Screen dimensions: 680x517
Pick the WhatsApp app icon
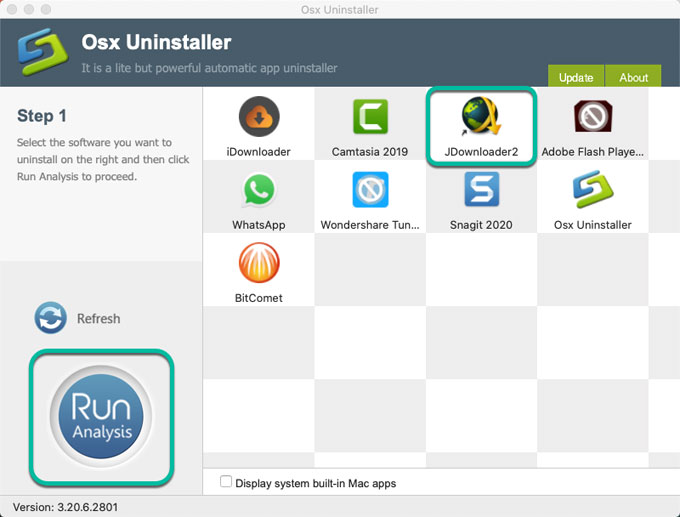point(259,190)
